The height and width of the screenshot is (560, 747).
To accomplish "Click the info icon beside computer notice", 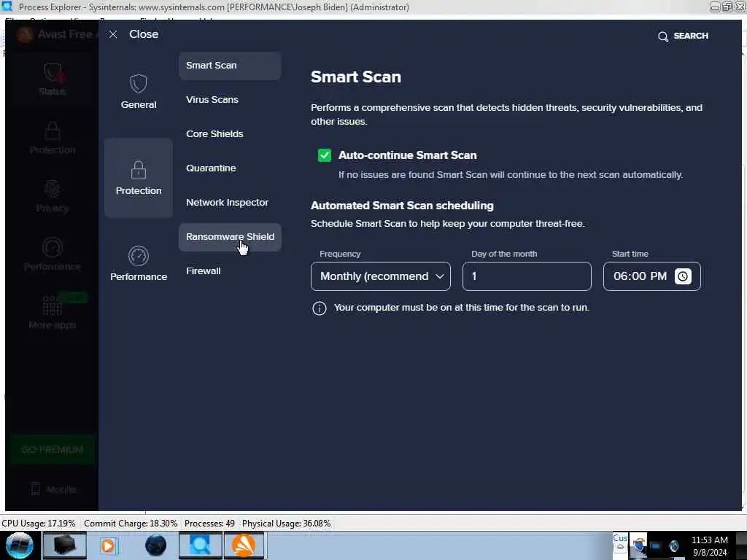I will click(320, 308).
